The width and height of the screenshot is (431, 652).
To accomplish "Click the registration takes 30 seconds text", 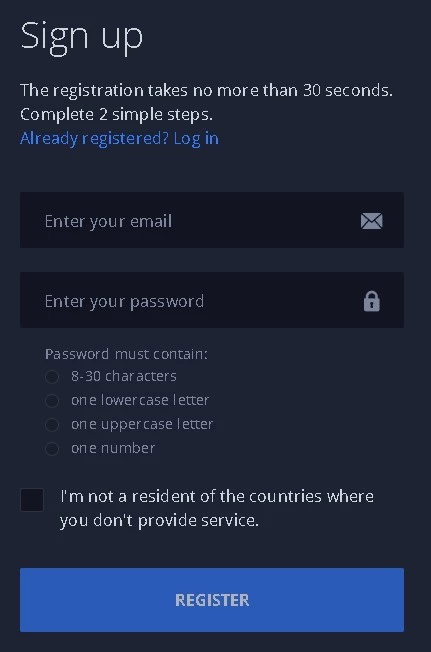I will pos(206,90).
